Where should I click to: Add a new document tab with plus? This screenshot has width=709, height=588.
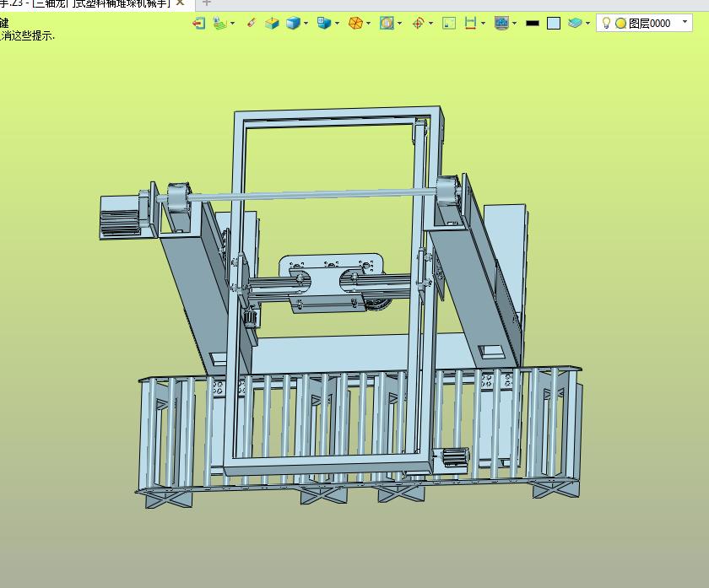tap(207, 3)
